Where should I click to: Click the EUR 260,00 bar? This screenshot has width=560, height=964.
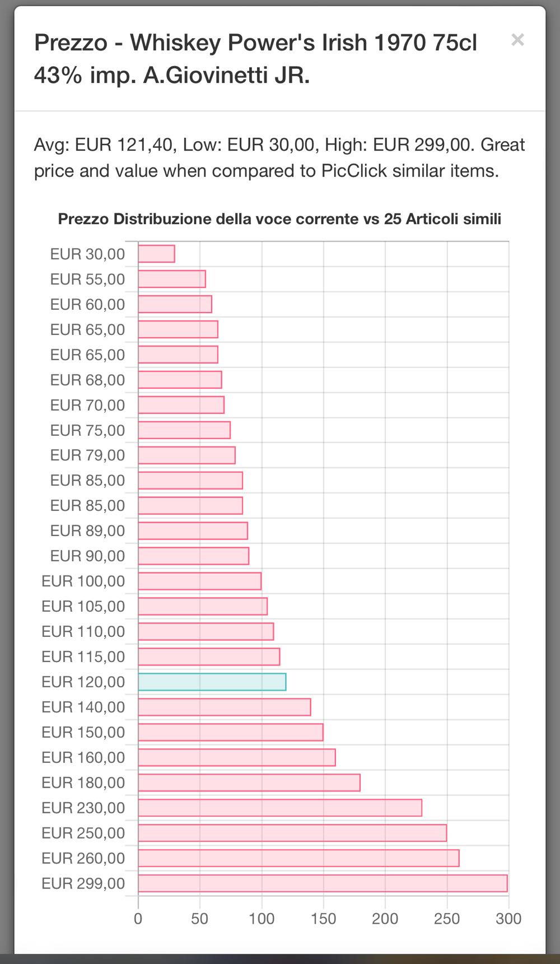click(x=298, y=858)
